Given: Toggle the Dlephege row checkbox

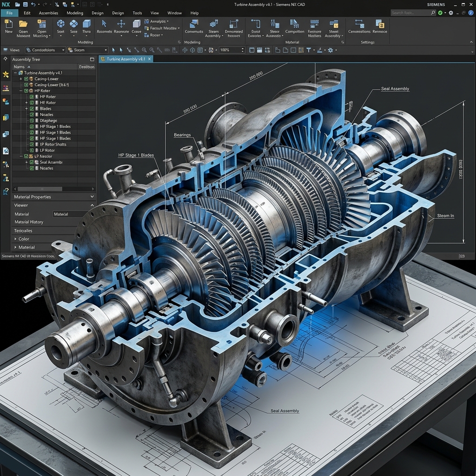Looking at the screenshot, I should coord(32,120).
